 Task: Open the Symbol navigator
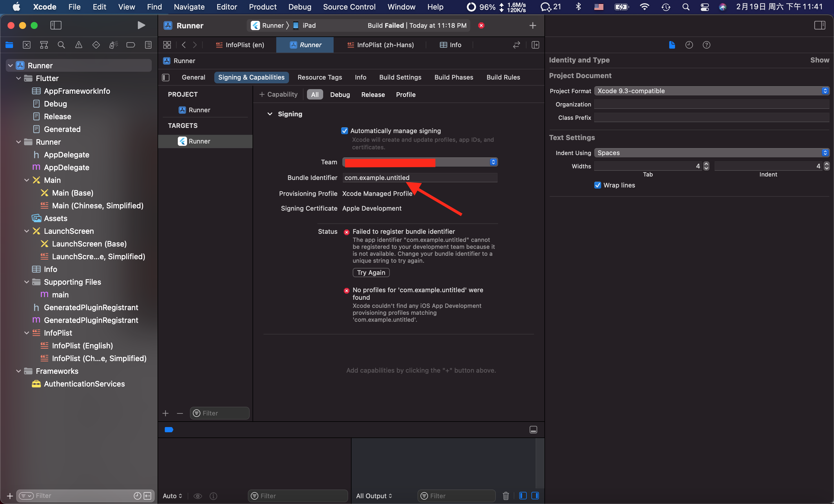pos(44,45)
